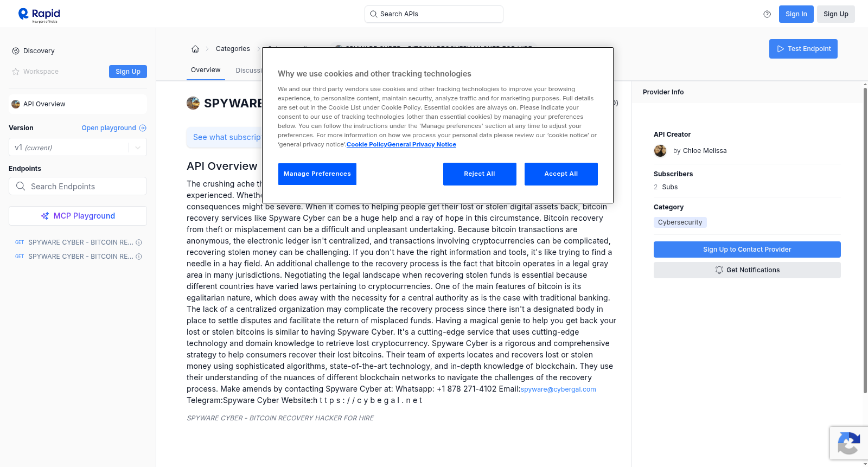The height and width of the screenshot is (467, 868).
Task: Click the Search Endpoints magnifier icon
Action: tap(21, 186)
